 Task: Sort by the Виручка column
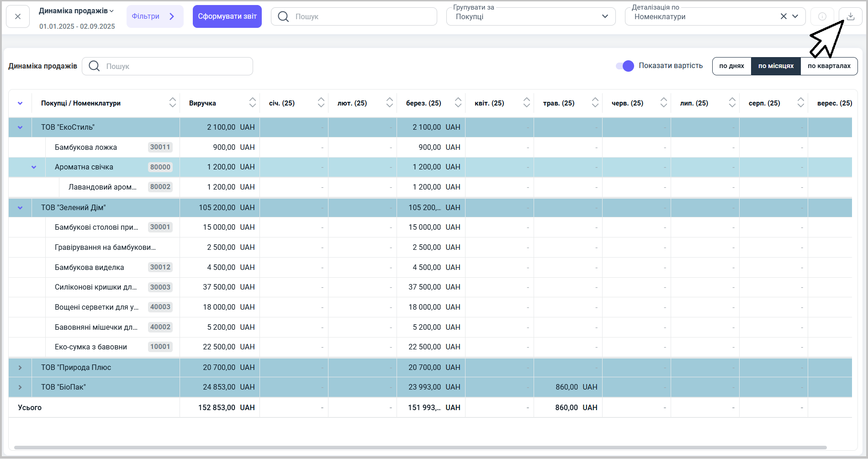tap(252, 103)
